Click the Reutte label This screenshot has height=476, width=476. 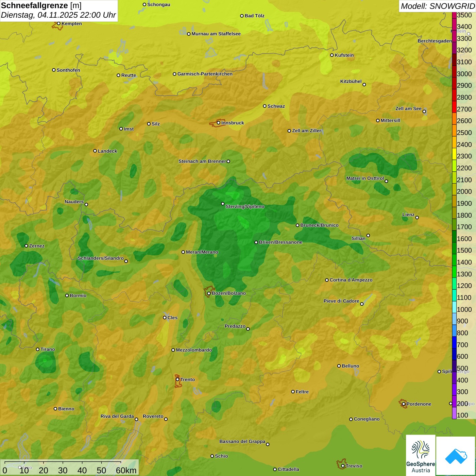[129, 75]
